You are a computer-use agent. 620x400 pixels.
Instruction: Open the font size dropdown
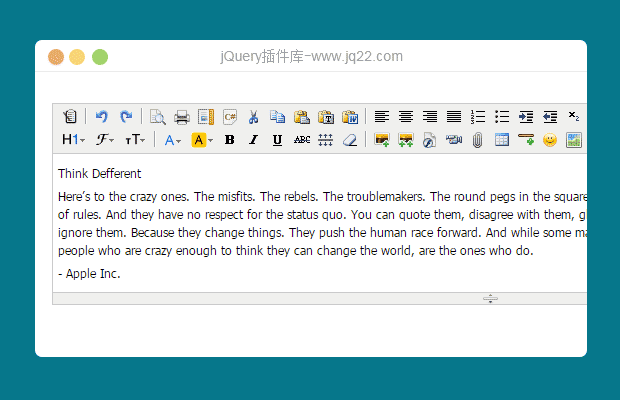(135, 140)
